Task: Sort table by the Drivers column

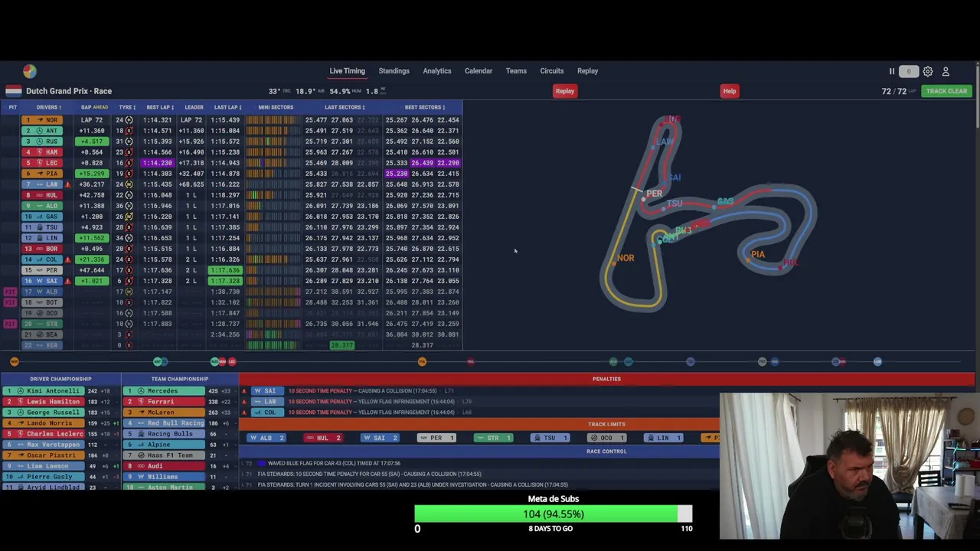Action: [47, 107]
